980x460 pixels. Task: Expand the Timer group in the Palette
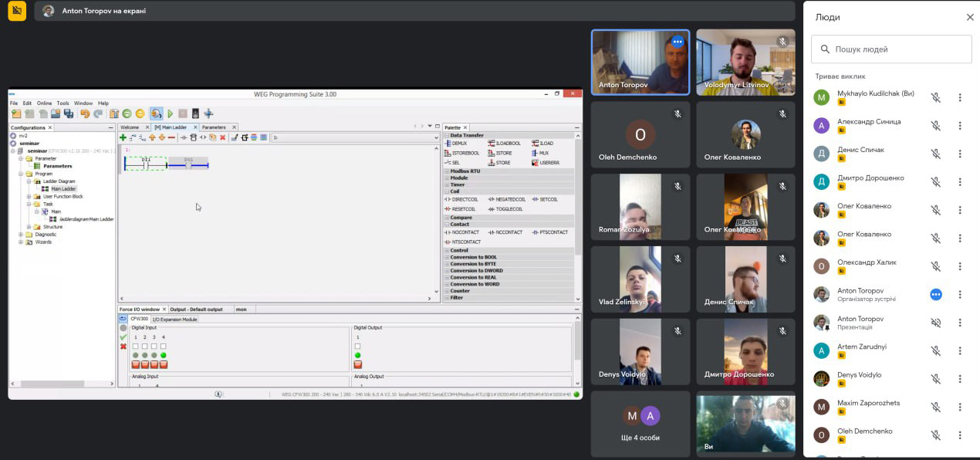pos(457,184)
